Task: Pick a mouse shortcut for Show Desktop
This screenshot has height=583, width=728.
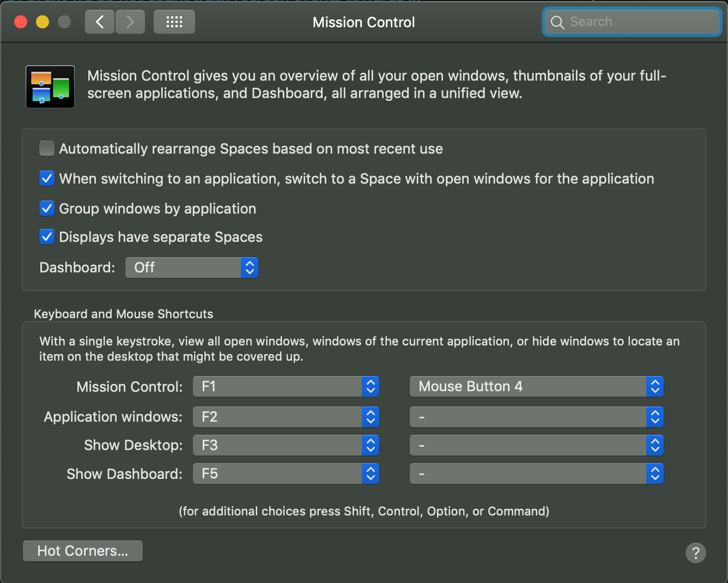Action: [537, 445]
